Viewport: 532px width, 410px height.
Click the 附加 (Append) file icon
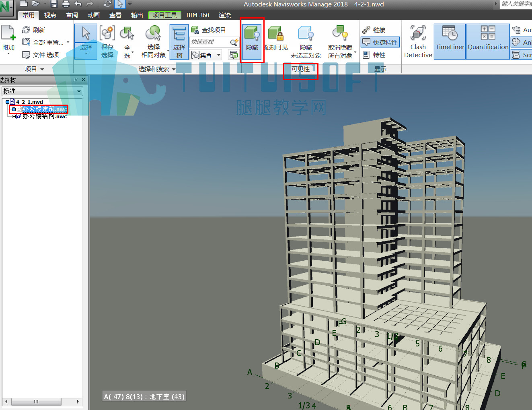8,33
